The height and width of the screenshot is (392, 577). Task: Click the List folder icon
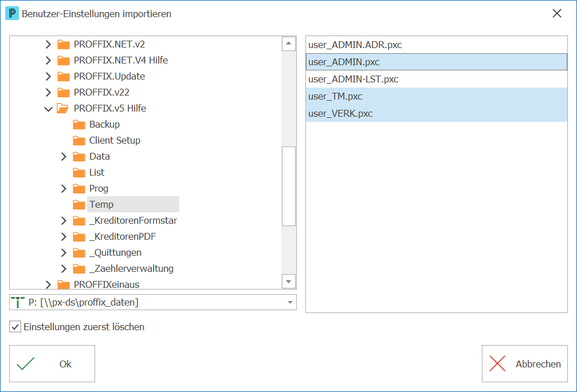[x=78, y=173]
